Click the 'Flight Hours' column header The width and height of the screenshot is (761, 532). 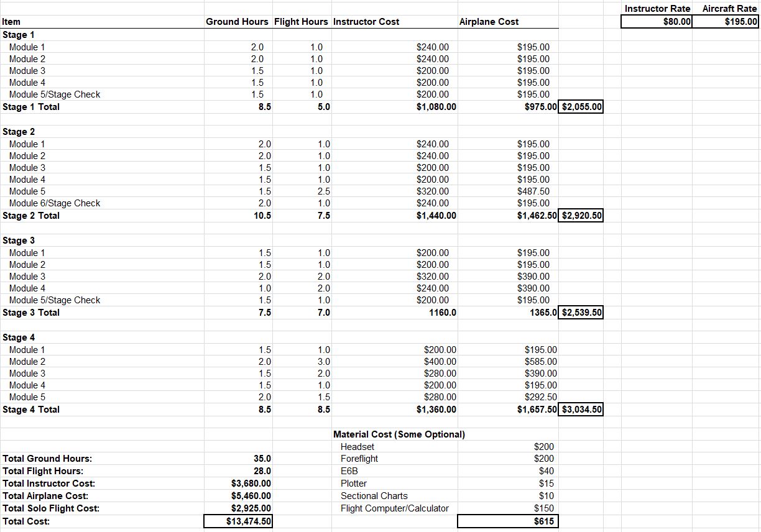(301, 22)
